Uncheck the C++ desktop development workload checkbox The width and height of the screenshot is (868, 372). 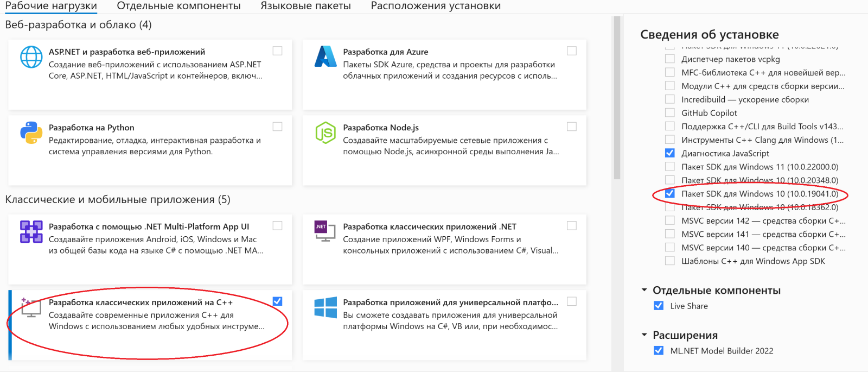click(x=277, y=301)
